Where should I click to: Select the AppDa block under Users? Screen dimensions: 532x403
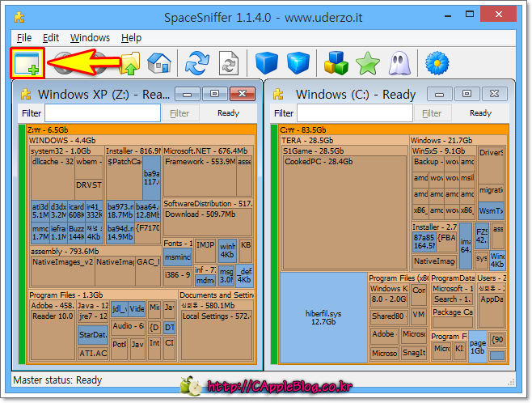[x=492, y=310]
